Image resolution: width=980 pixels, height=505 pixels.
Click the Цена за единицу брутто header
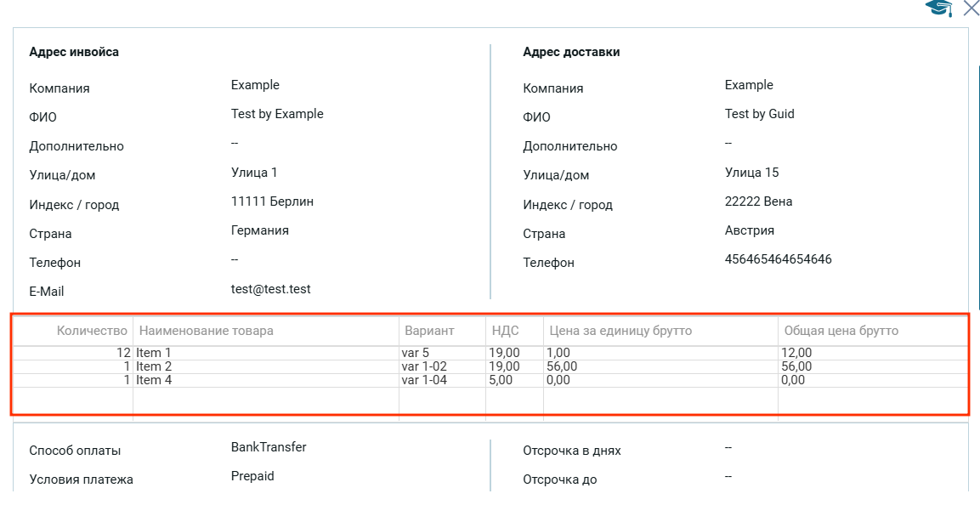[620, 330]
